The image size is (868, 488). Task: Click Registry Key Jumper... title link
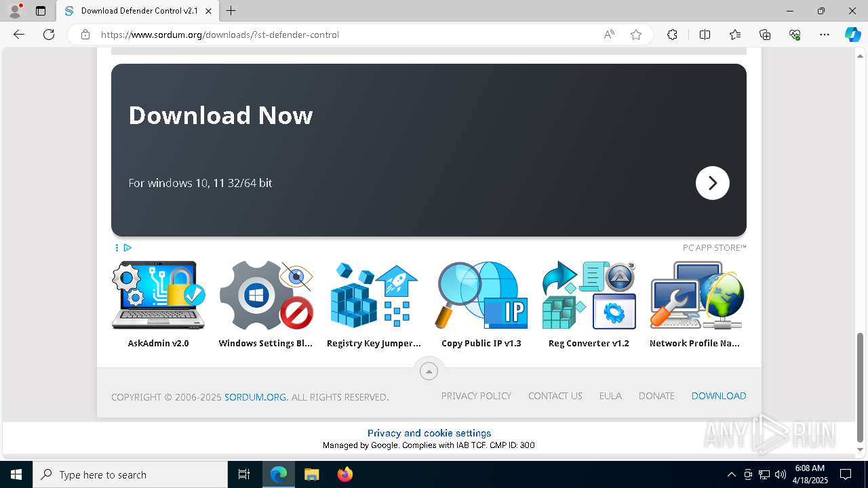pyautogui.click(x=374, y=344)
